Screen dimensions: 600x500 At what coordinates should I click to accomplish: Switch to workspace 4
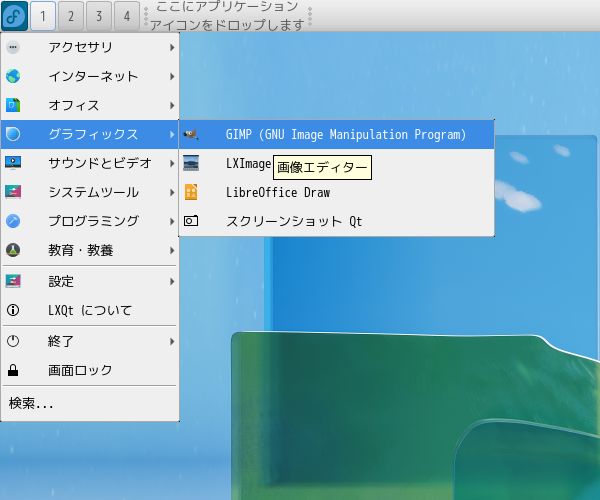pyautogui.click(x=127, y=16)
